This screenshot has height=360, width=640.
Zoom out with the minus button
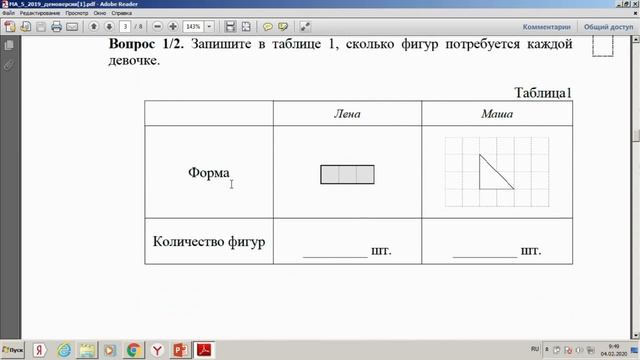[x=158, y=27]
